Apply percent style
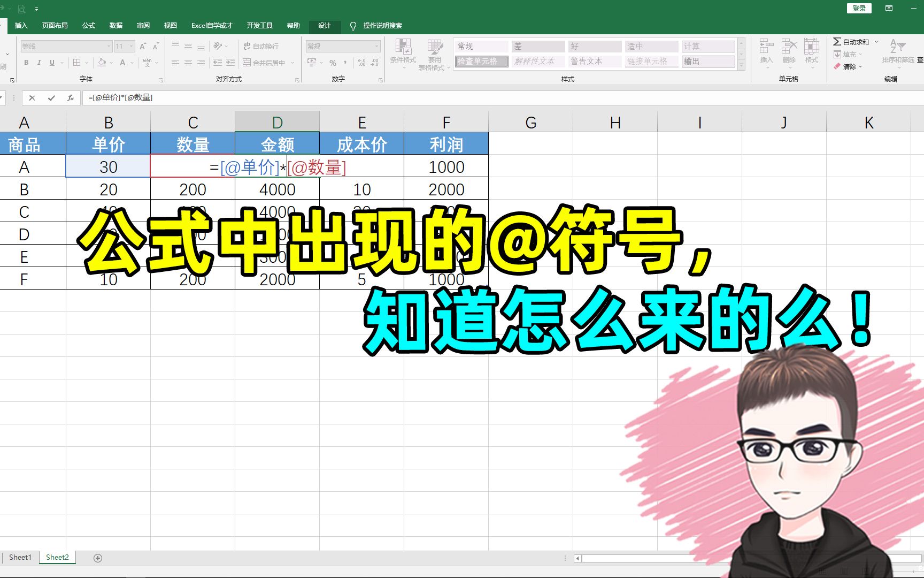This screenshot has width=924, height=578. 333,63
